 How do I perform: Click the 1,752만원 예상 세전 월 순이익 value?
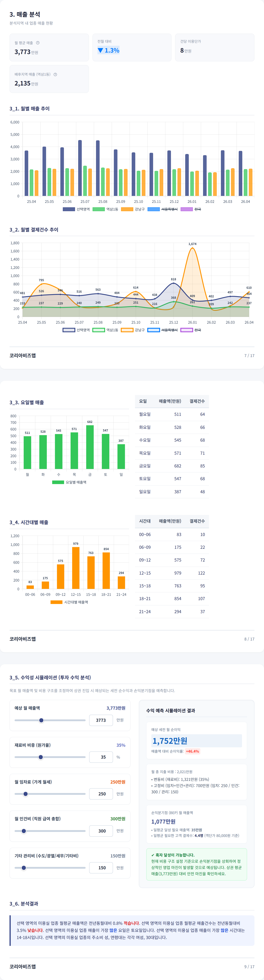[170, 741]
